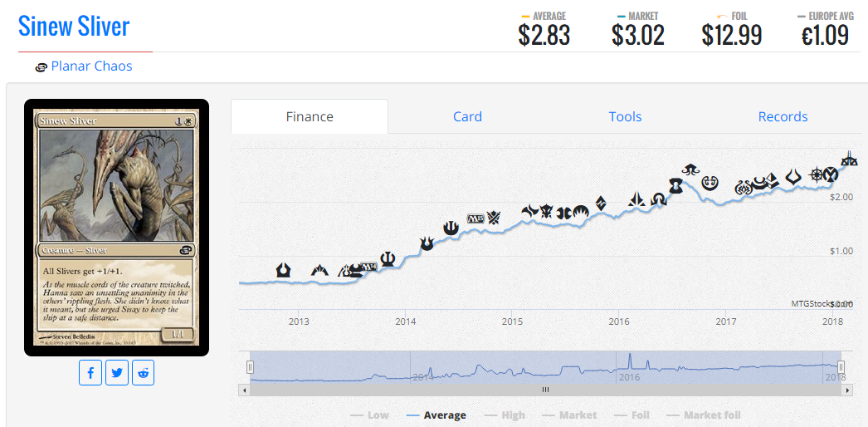This screenshot has width=868, height=427.
Task: Click the Born of the Gods set marker
Action: pos(427,243)
